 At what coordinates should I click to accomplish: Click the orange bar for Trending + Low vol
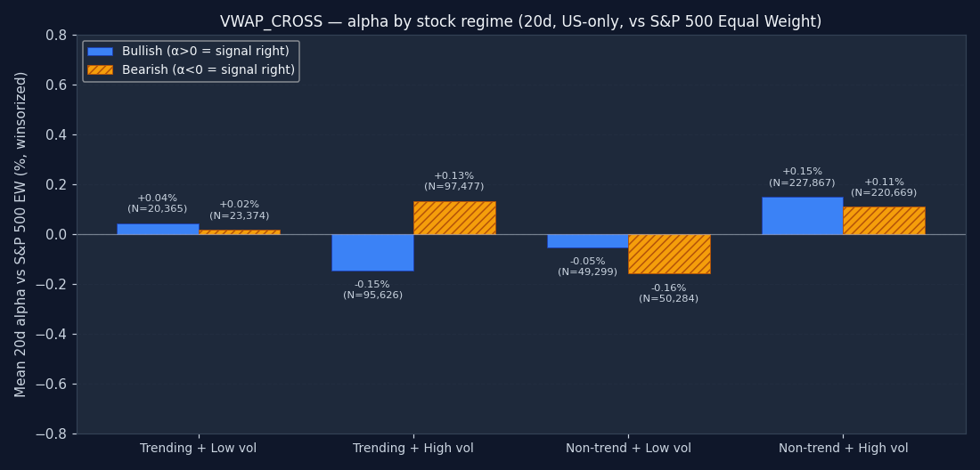239,231
